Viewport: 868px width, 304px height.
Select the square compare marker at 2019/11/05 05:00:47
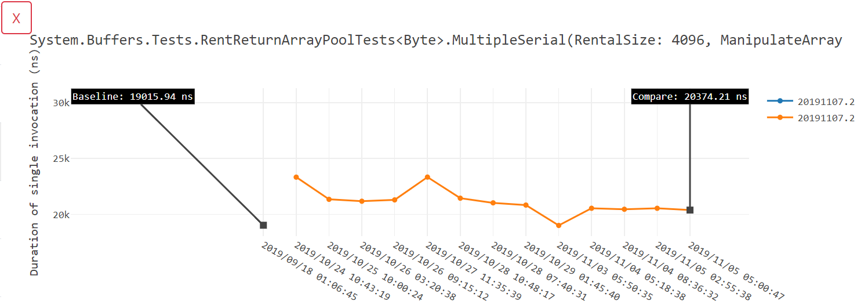click(690, 210)
